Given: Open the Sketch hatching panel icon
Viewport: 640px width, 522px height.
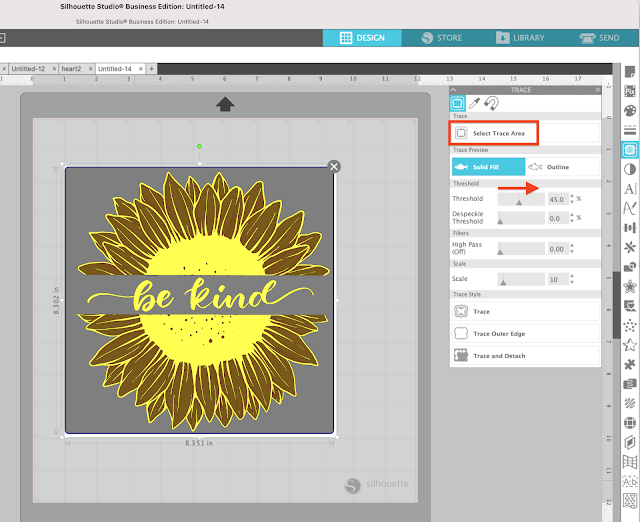Looking at the screenshot, I should click(630, 404).
